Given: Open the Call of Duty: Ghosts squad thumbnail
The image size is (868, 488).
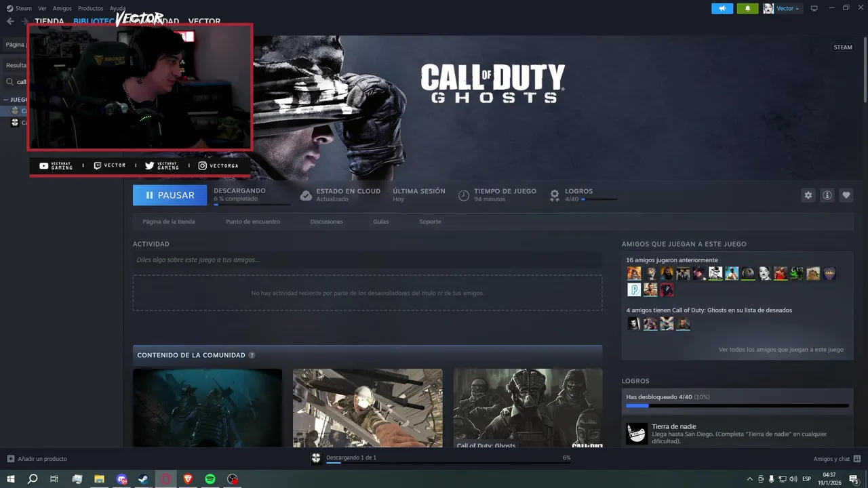Looking at the screenshot, I should (528, 408).
